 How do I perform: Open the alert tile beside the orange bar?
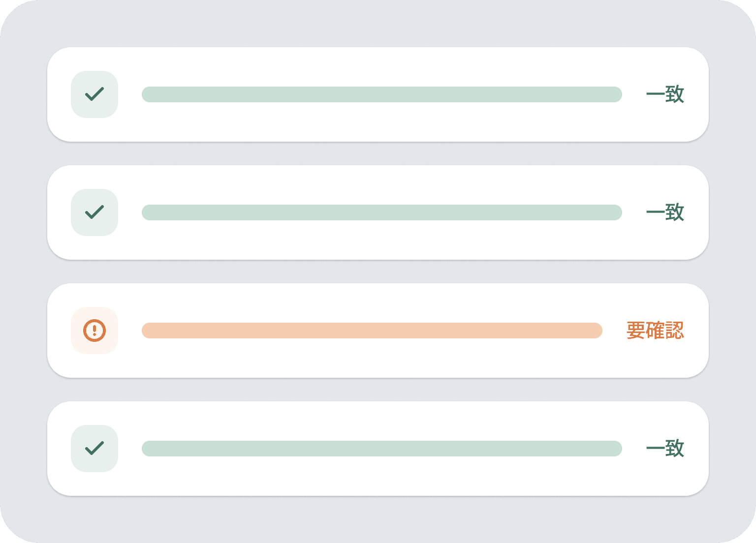coord(94,330)
